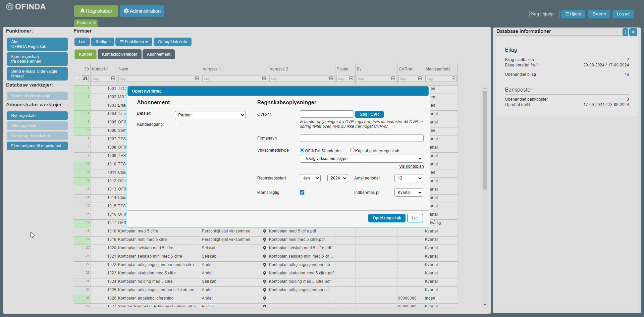644x317 pixels.
Task: Click the map pin icon for row 1018
Action: 265,231
